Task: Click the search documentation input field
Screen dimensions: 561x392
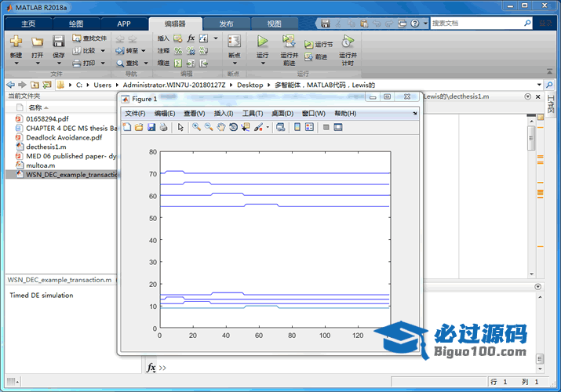Action: point(476,24)
